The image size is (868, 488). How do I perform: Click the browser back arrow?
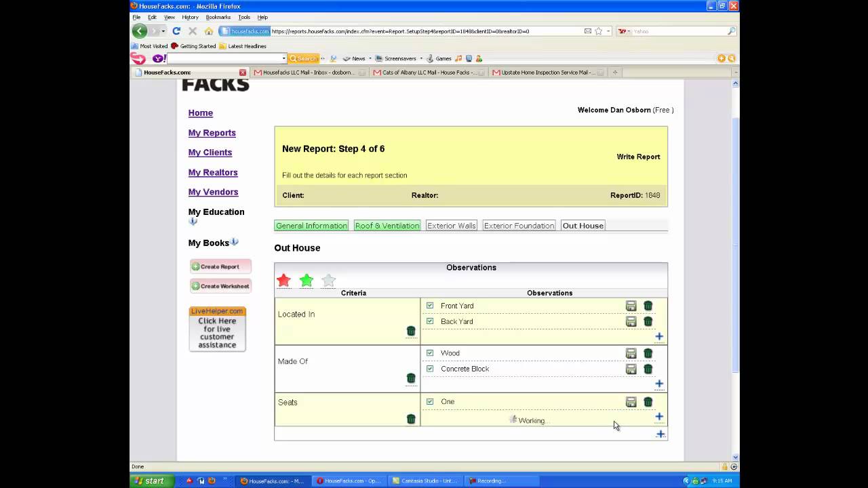click(140, 31)
